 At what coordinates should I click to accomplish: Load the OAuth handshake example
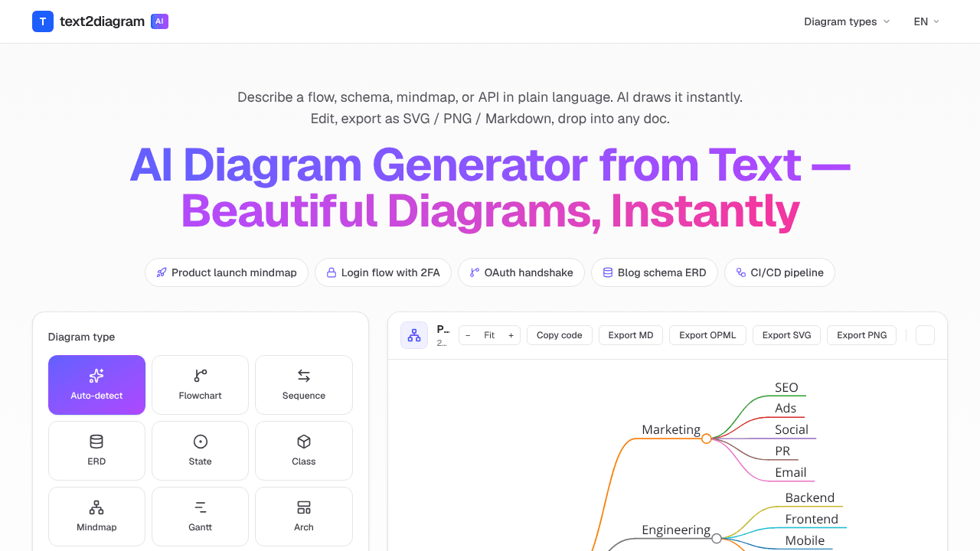[x=521, y=272]
